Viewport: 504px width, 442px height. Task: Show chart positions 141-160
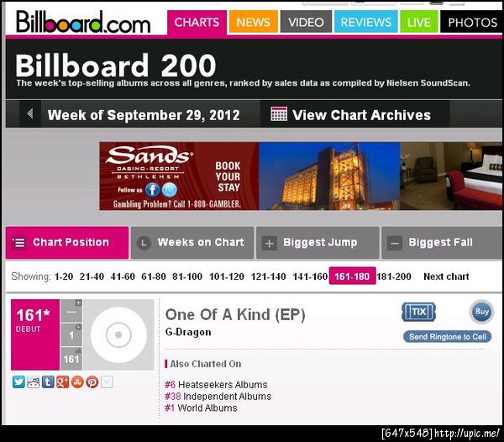[x=310, y=276]
